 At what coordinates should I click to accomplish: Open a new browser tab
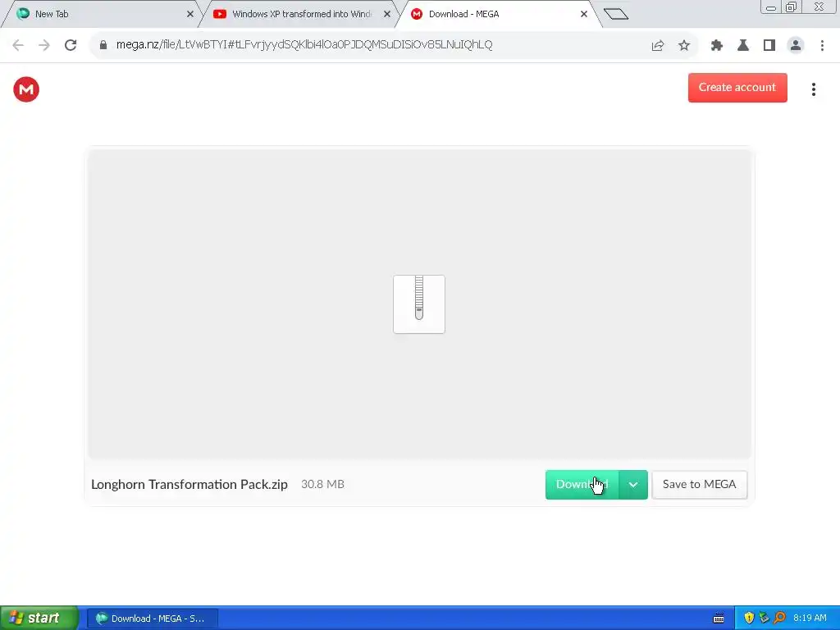point(615,14)
